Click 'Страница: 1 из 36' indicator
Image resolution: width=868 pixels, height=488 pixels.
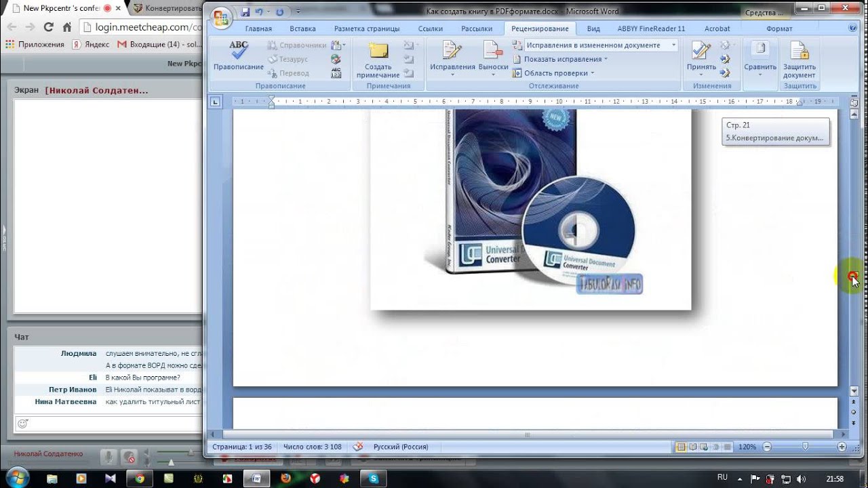(x=242, y=447)
